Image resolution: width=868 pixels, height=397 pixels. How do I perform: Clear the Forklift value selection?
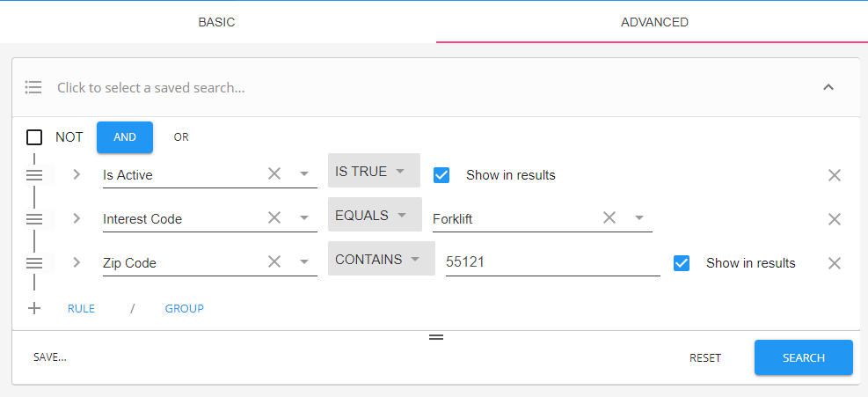tap(609, 218)
